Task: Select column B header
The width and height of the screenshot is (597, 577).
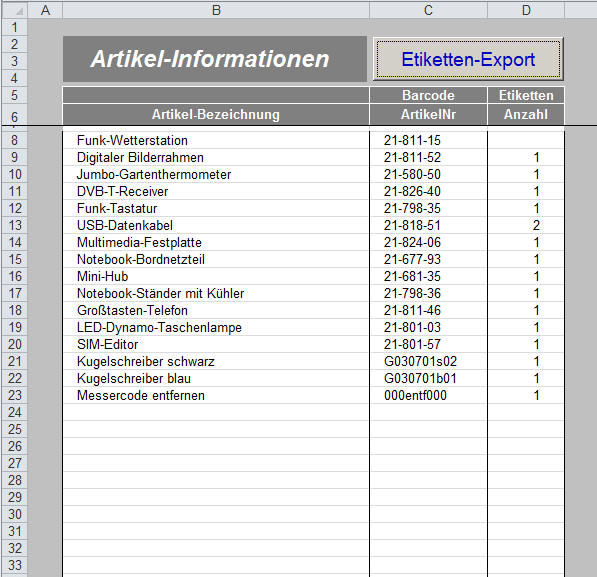Action: (x=216, y=10)
